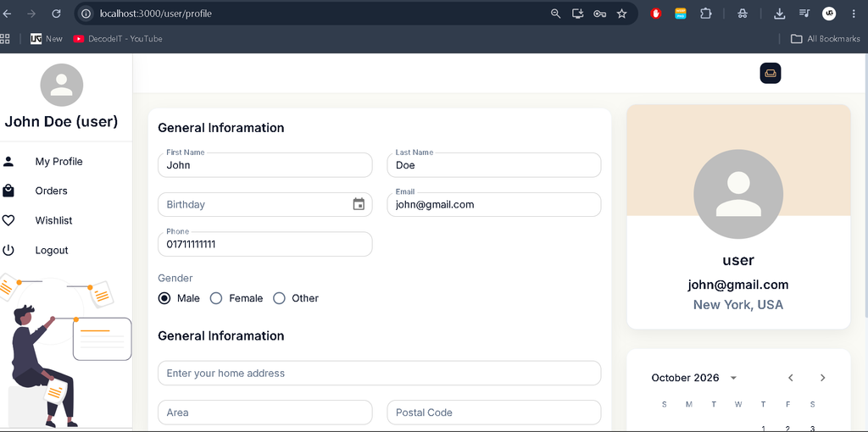Open the Chrome three-dot menu
Viewport: 868px width, 432px height.
854,14
